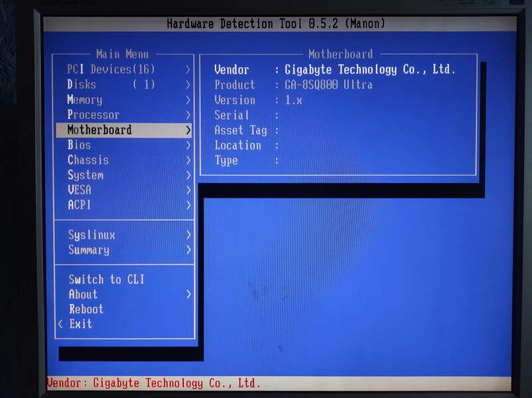Click the Version label
The width and height of the screenshot is (532, 398).
click(x=235, y=100)
